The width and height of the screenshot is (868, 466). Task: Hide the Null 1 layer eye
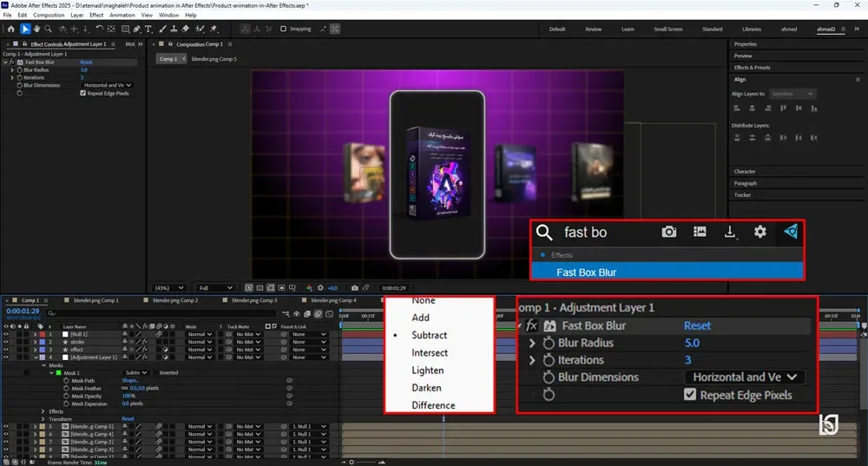6,334
